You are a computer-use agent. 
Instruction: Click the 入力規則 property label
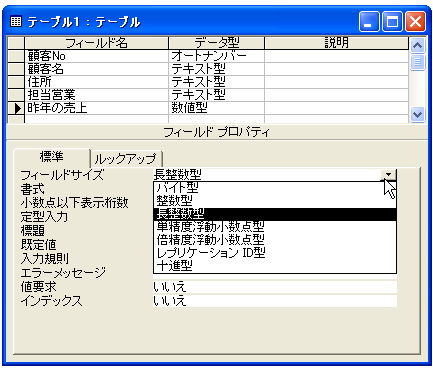pos(44,259)
